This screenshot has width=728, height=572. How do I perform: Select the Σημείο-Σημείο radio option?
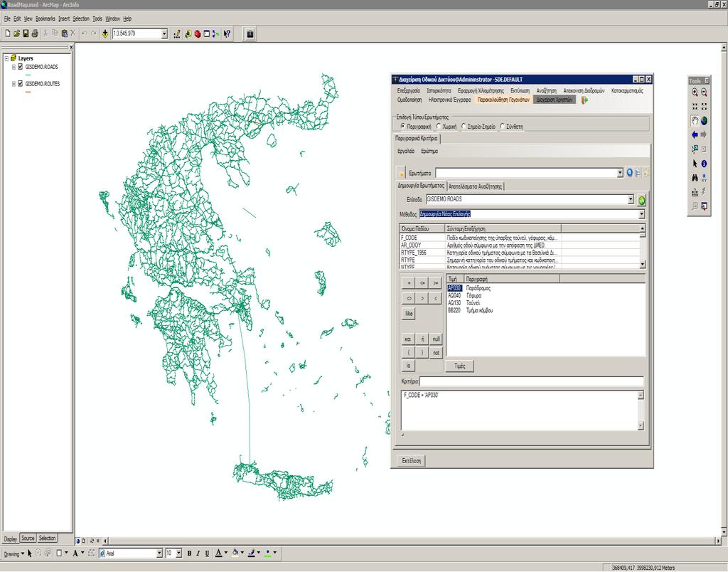pyautogui.click(x=464, y=127)
